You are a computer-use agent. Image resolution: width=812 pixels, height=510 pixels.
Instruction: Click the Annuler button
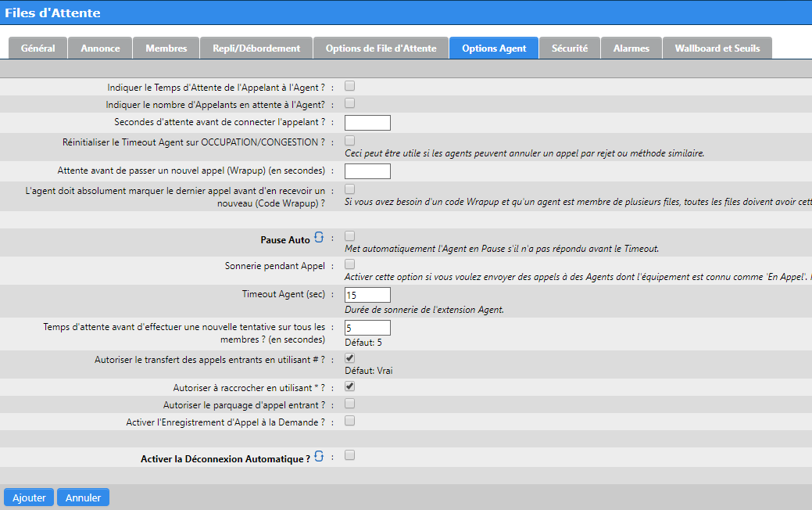[x=83, y=497]
